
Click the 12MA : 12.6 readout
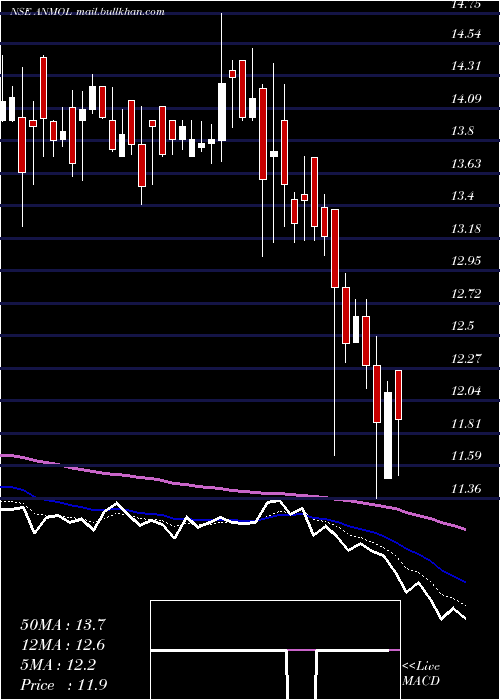point(63,645)
